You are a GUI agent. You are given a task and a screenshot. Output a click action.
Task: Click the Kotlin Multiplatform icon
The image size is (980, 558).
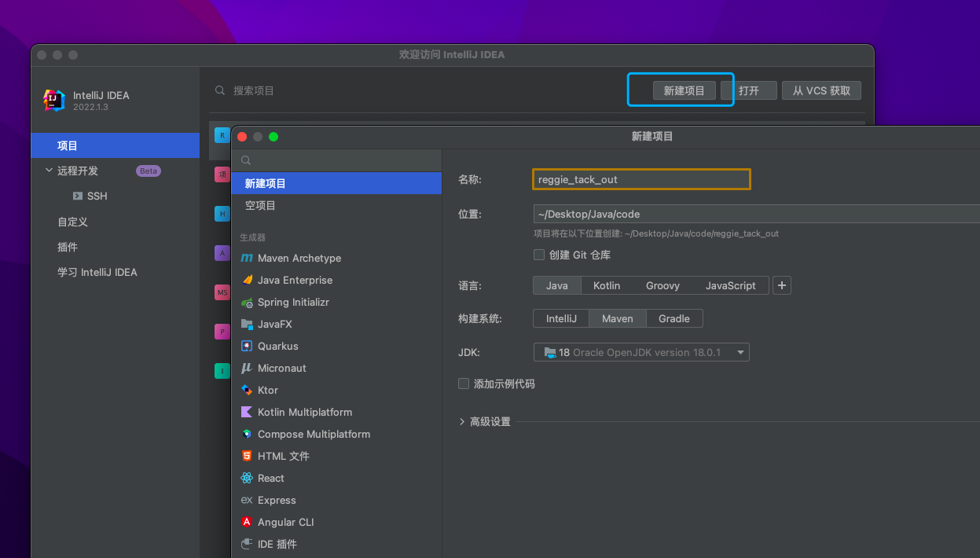point(247,412)
